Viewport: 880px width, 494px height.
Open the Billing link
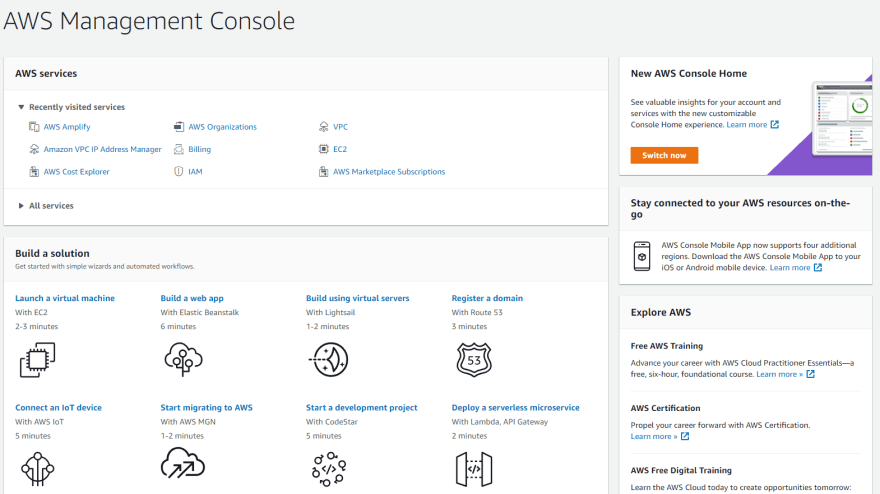199,149
